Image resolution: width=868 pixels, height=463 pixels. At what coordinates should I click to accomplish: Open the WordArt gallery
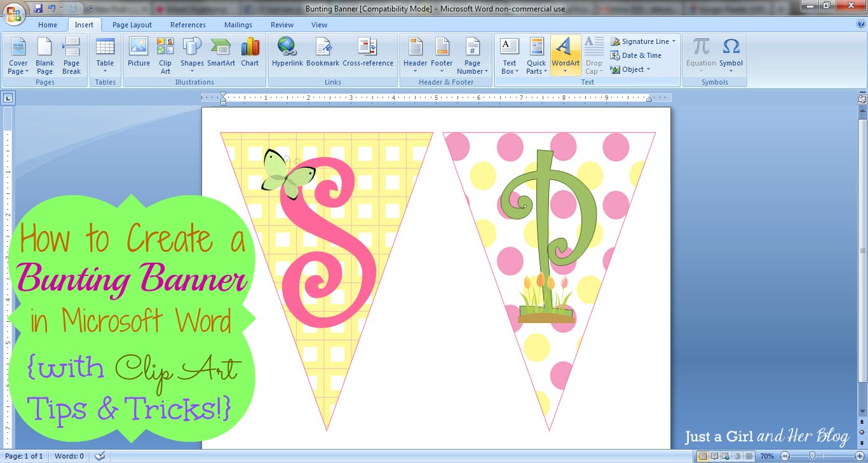566,56
